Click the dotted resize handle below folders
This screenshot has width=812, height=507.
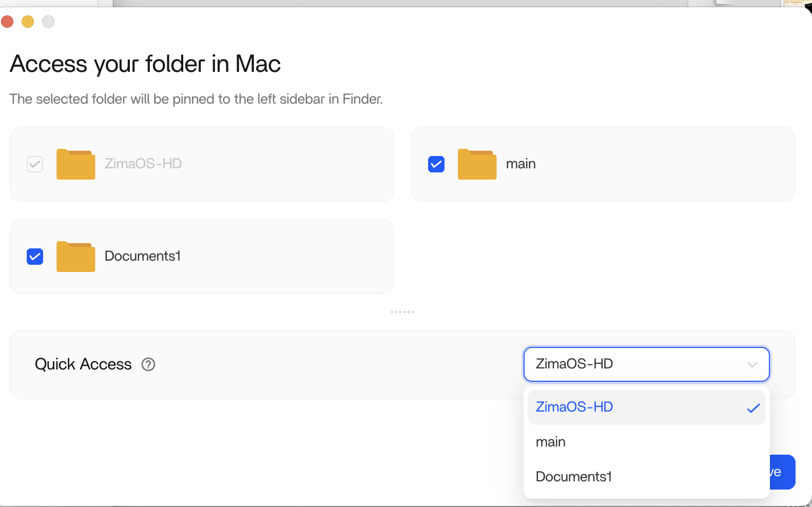click(402, 312)
